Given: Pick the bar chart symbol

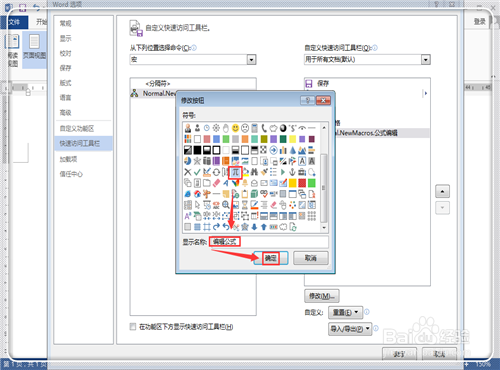Looking at the screenshot, I should tap(283, 150).
